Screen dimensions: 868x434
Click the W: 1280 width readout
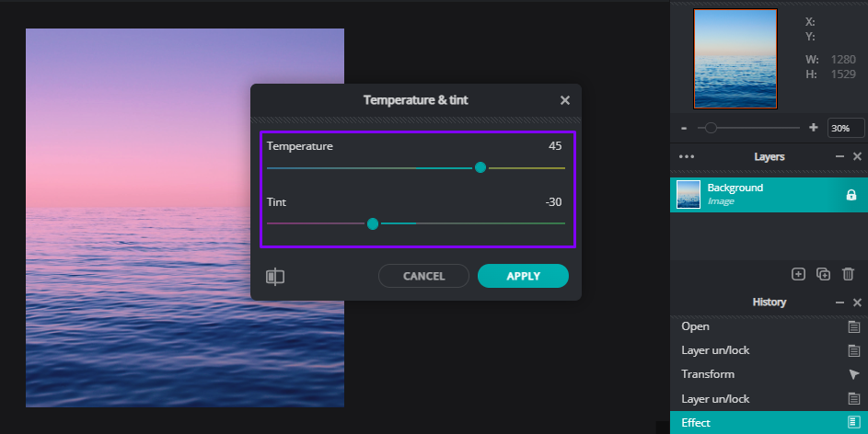pos(830,60)
